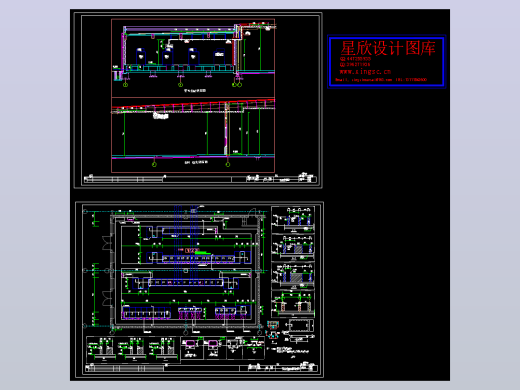The width and height of the screenshot is (520, 390).
Task: Select the upper section drawing sheet
Action: 198,100
